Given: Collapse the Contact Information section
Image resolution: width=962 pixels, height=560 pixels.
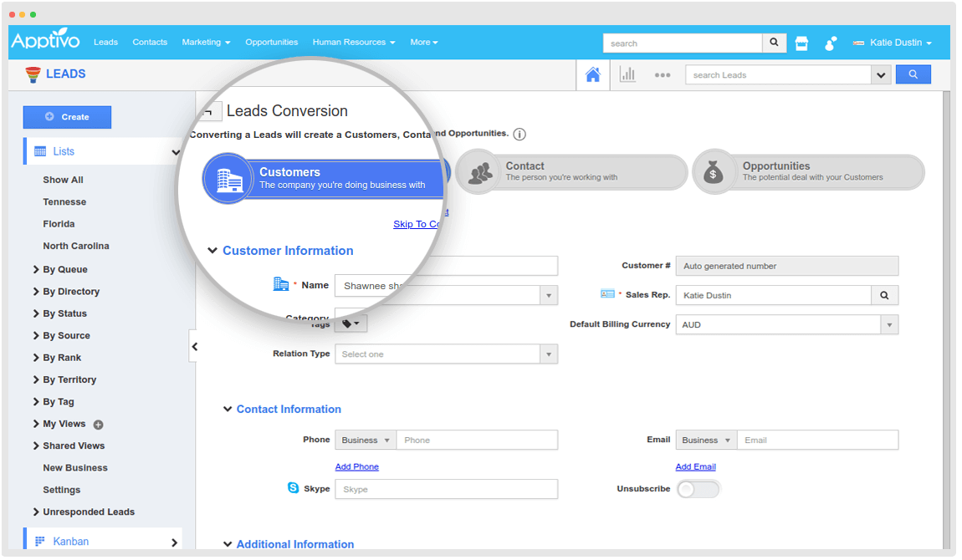Looking at the screenshot, I should tap(228, 409).
